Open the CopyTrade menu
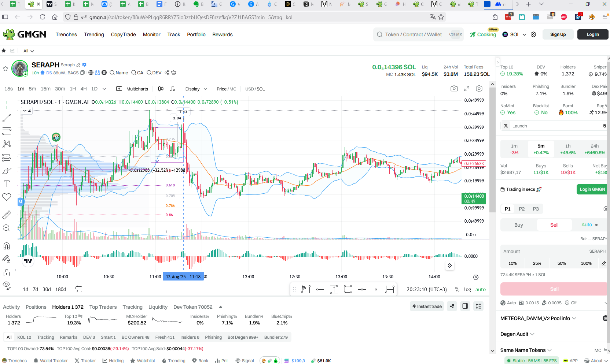 (123, 34)
